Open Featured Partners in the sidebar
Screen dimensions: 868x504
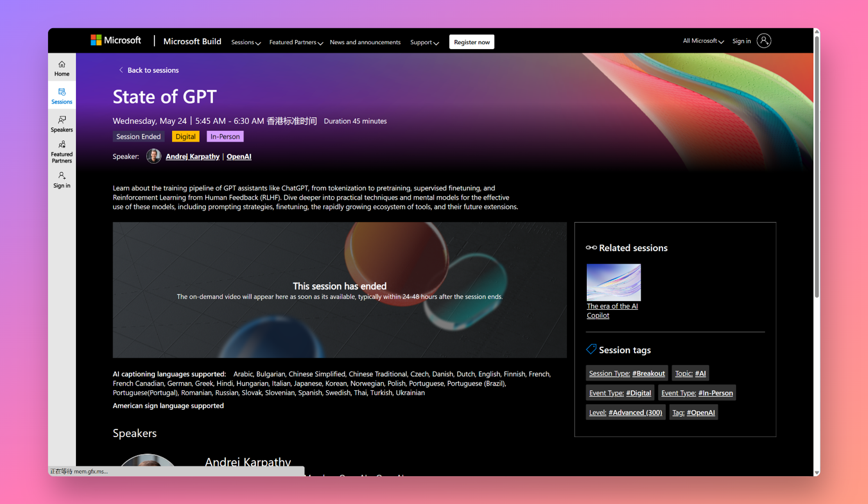tap(62, 152)
